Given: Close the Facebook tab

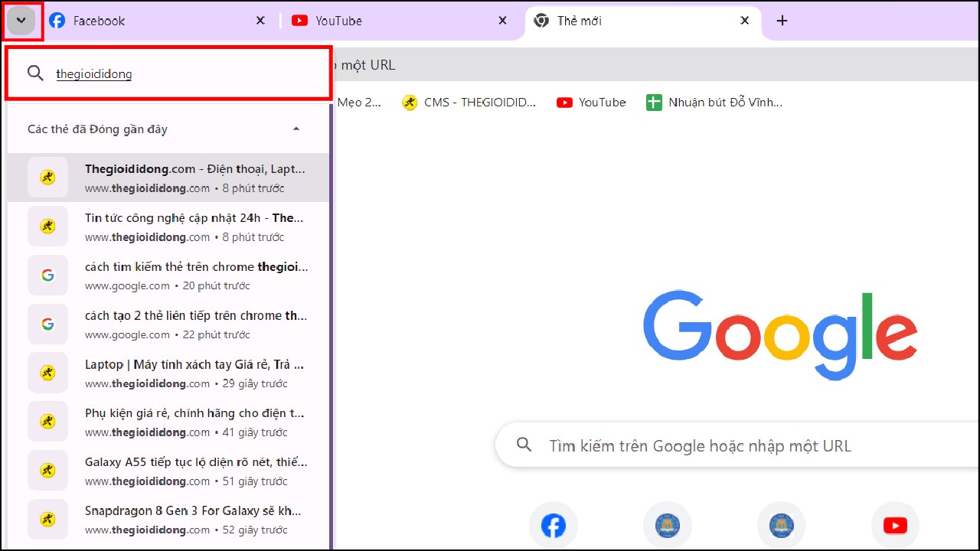Looking at the screenshot, I should pyautogui.click(x=260, y=21).
